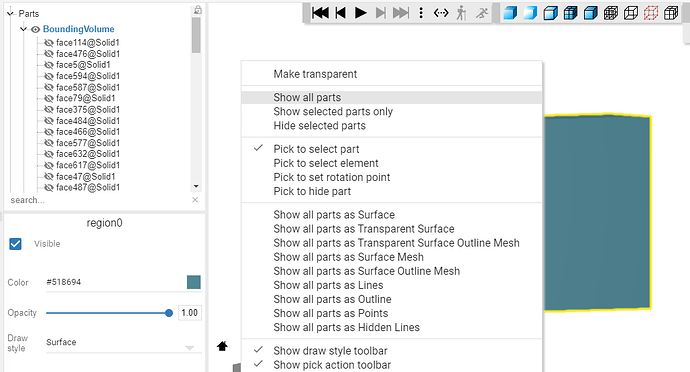The image size is (690, 372).
Task: Set draw style to Transparent Surface icon
Action: (x=531, y=13)
